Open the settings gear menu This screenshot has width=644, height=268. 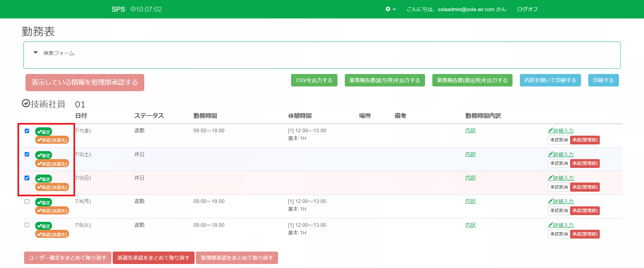pyautogui.click(x=388, y=9)
